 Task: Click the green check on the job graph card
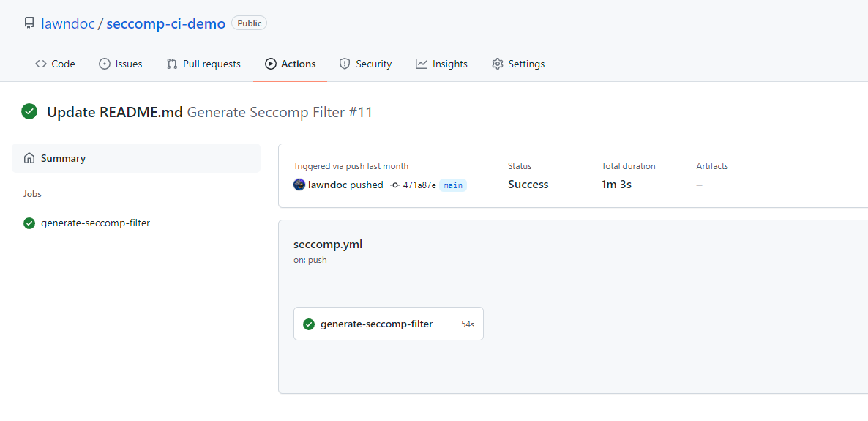(x=309, y=324)
